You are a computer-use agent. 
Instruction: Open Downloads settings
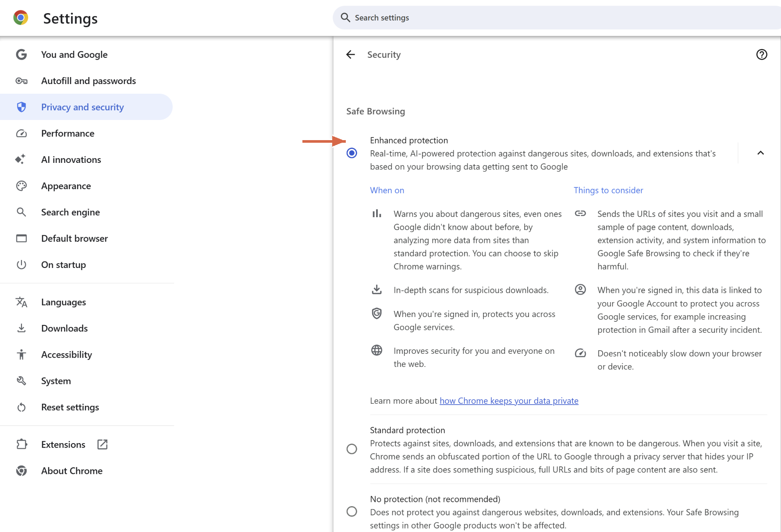(86, 328)
